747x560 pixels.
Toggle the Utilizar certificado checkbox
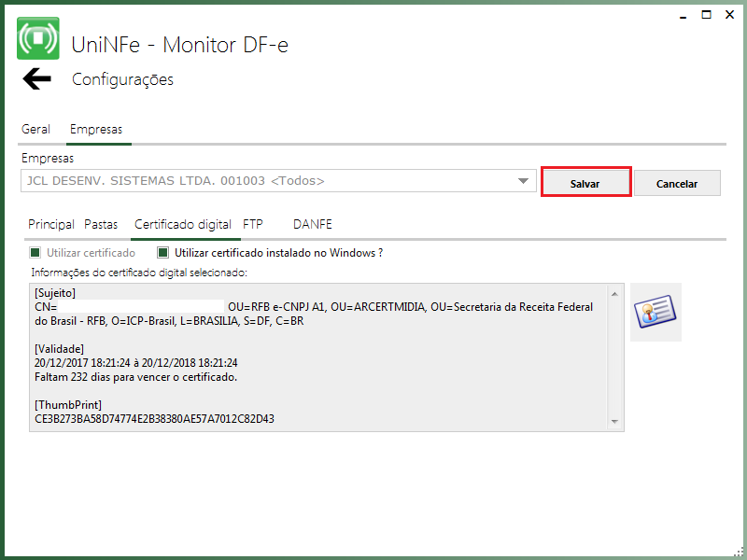coord(35,252)
